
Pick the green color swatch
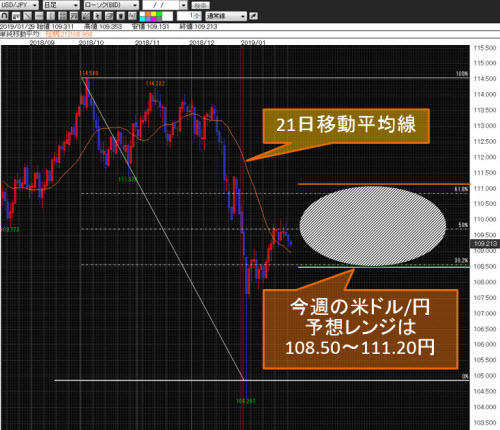159,14
